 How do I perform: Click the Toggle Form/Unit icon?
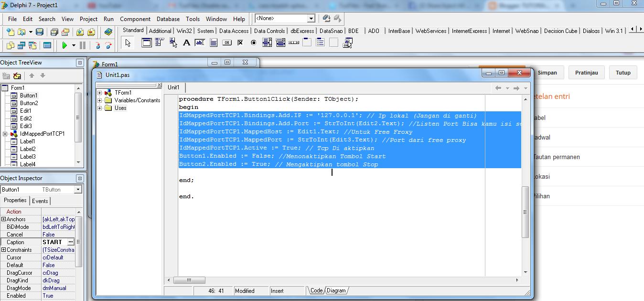(32, 45)
